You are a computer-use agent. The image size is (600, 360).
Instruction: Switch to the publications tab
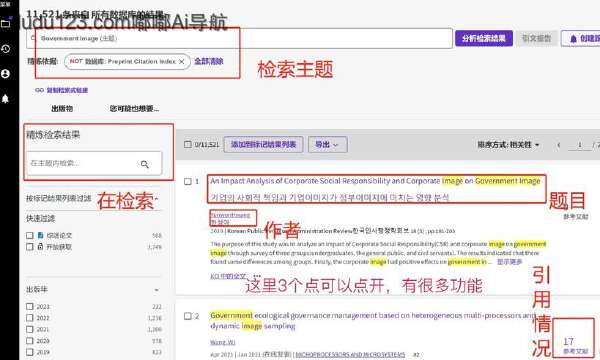(x=62, y=109)
